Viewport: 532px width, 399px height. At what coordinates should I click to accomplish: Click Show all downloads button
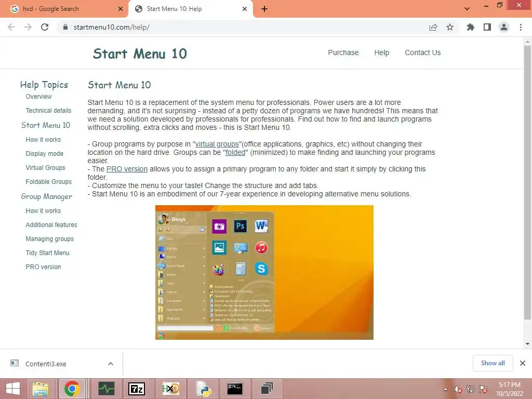coord(493,363)
